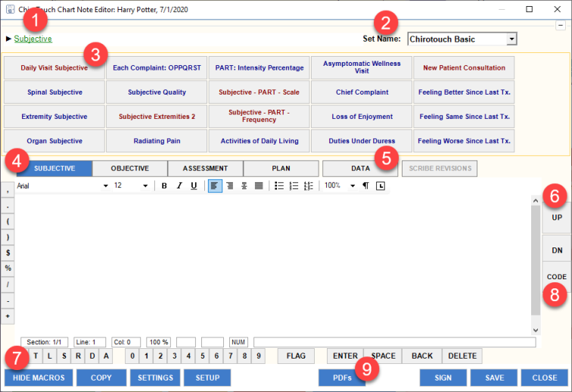572x392 pixels.
Task: Toggle bold formatting in editor toolbar
Action: (164, 185)
